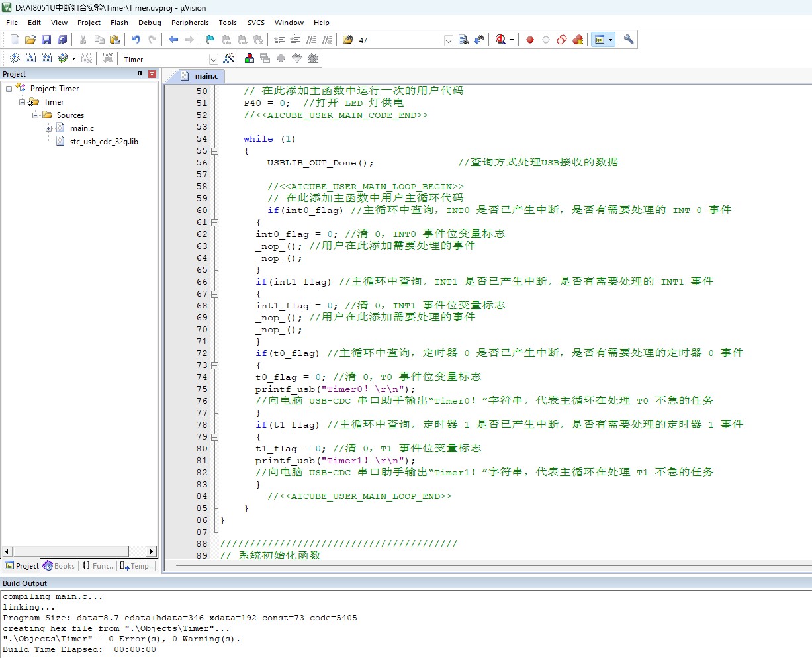
Task: Open the Peripherals menu
Action: tap(190, 23)
